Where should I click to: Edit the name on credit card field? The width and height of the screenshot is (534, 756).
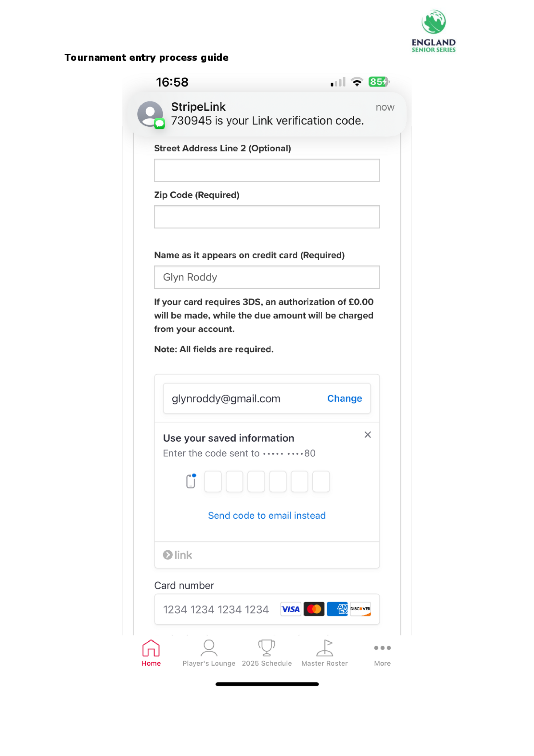coord(266,277)
